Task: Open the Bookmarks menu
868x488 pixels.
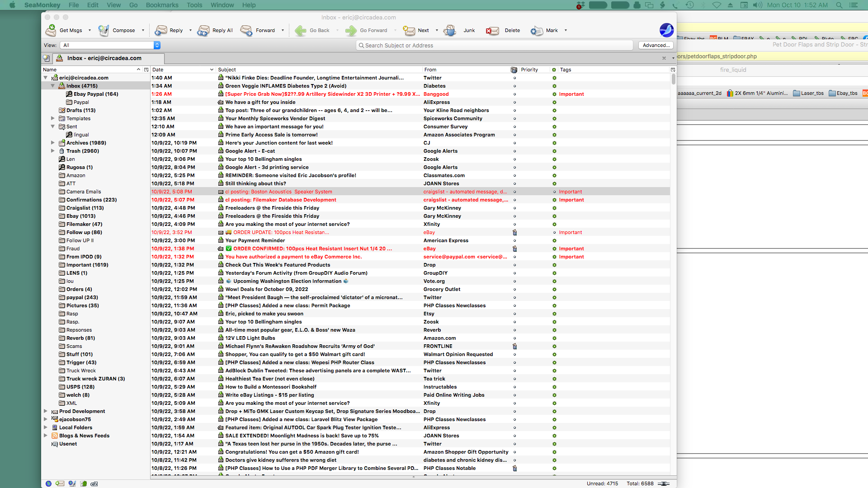Action: [x=162, y=5]
